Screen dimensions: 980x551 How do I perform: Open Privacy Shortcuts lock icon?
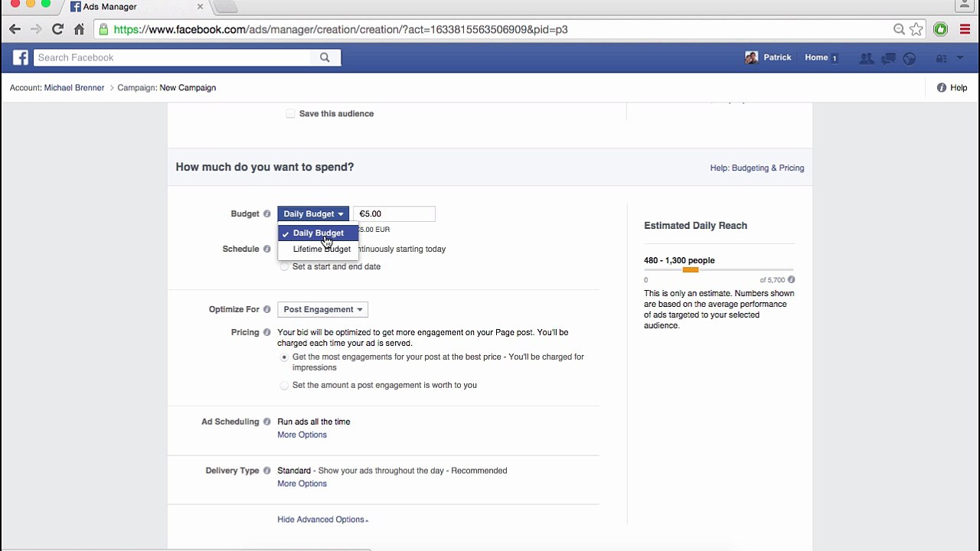[942, 58]
